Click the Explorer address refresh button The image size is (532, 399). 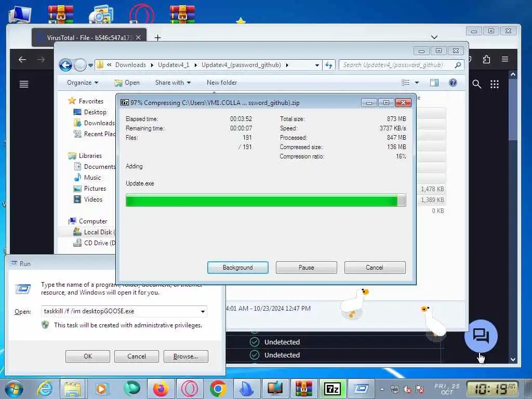coord(329,65)
